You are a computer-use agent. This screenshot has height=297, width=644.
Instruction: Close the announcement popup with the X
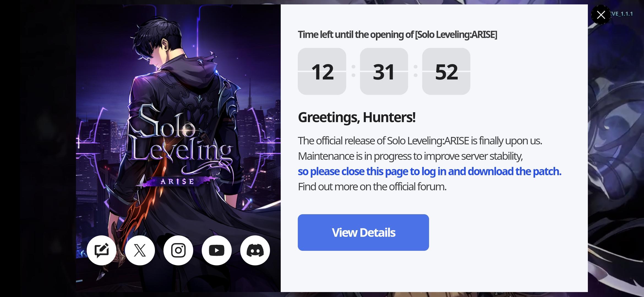[x=601, y=15]
